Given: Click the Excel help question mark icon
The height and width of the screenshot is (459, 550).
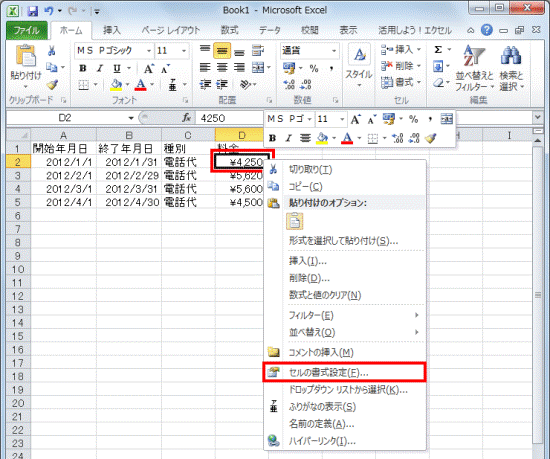Looking at the screenshot, I should tap(487, 30).
